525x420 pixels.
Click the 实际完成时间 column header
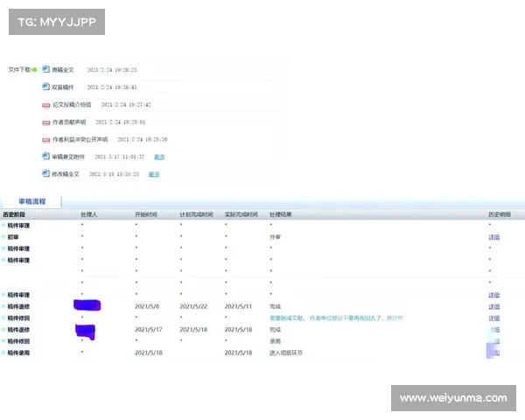241,214
